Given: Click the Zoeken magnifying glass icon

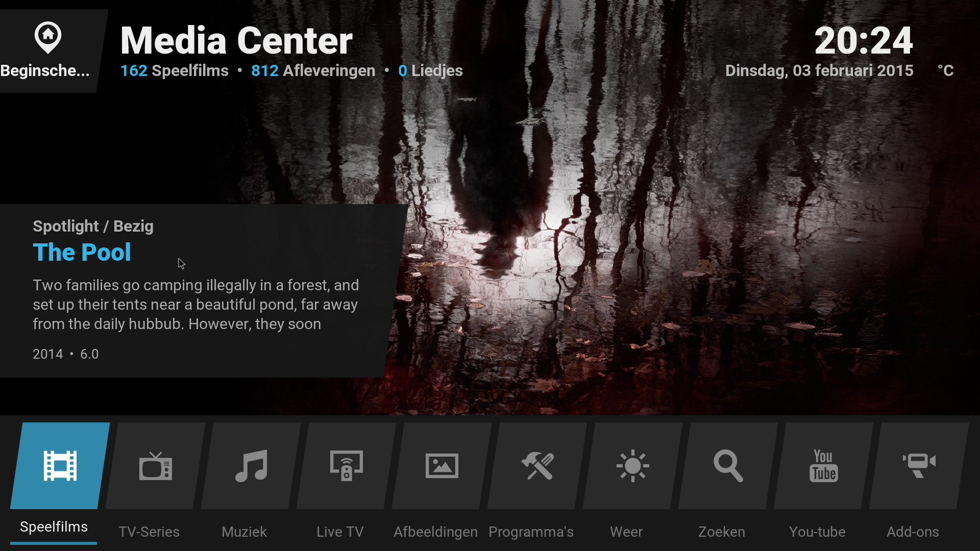Looking at the screenshot, I should tap(728, 466).
